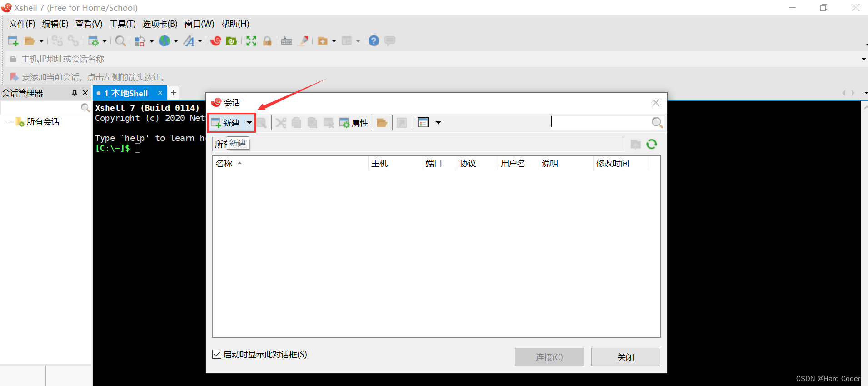
Task: Click the pane layout grid icon
Action: tap(347, 41)
